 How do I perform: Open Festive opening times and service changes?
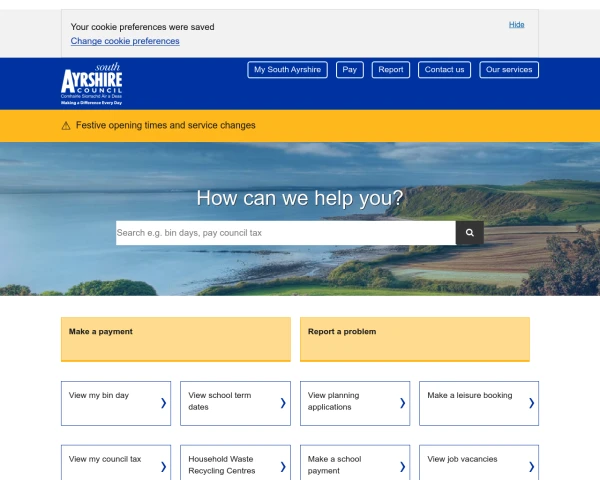(165, 125)
